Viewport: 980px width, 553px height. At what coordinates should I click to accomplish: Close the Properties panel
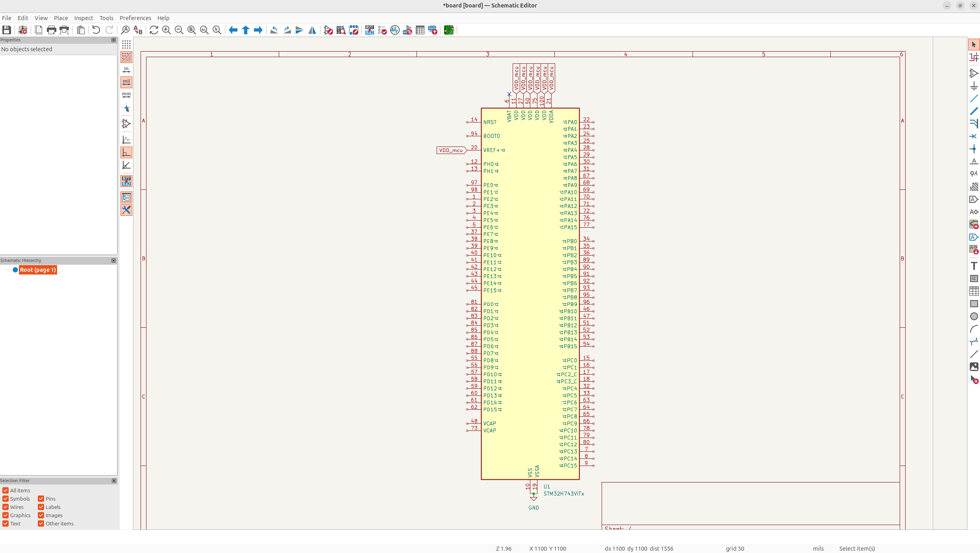114,40
